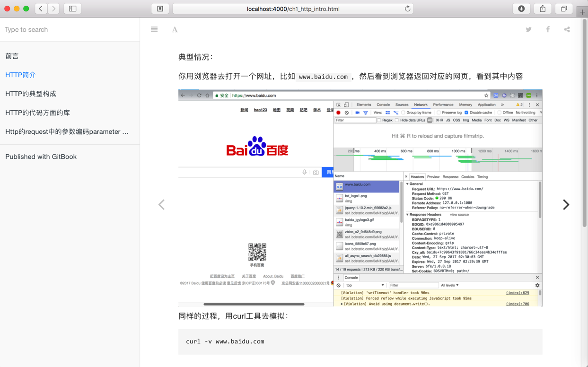
Task: Open the 前言 chapter
Action: coord(70,56)
